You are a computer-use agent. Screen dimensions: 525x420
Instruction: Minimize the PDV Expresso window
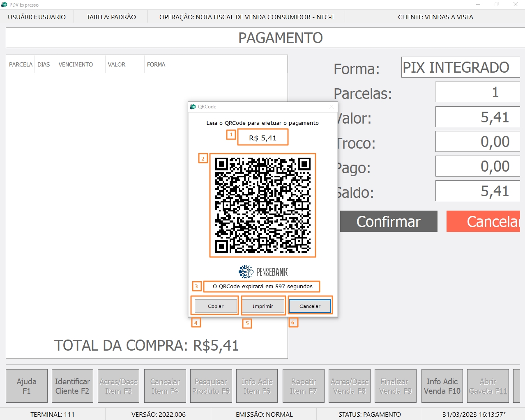tap(478, 5)
